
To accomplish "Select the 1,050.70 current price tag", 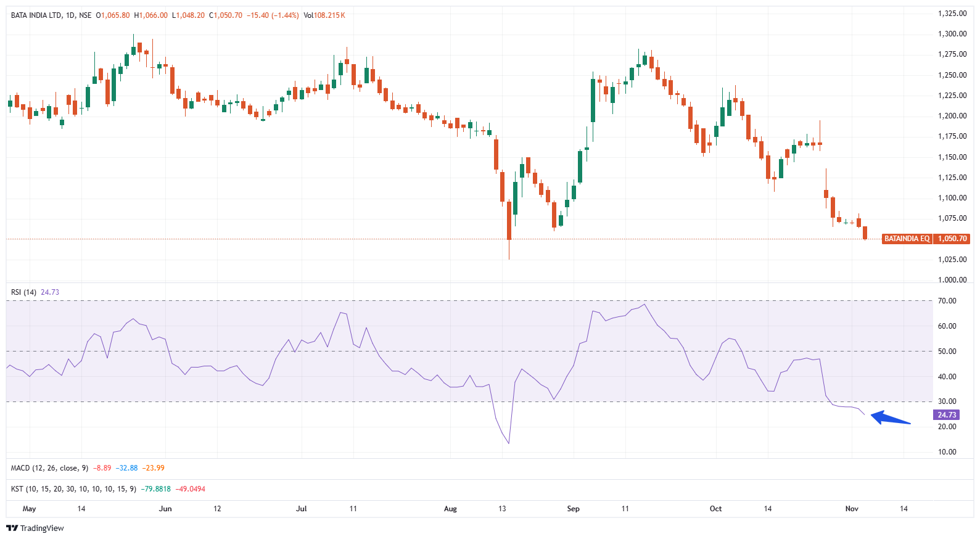I will [952, 239].
